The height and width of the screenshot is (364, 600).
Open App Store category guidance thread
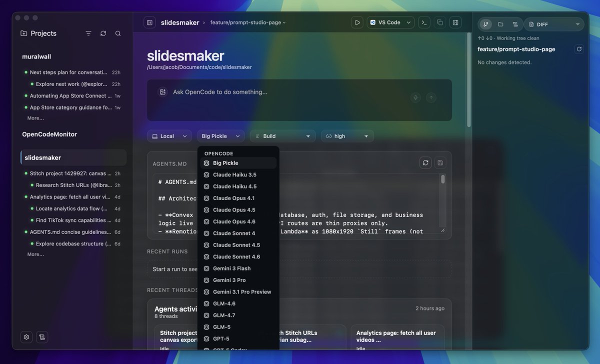(72, 107)
